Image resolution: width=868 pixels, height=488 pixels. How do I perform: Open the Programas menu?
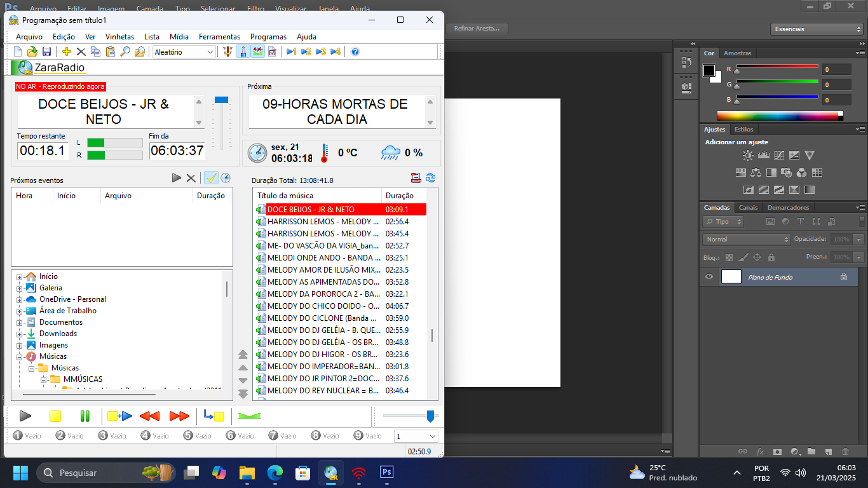coord(268,37)
